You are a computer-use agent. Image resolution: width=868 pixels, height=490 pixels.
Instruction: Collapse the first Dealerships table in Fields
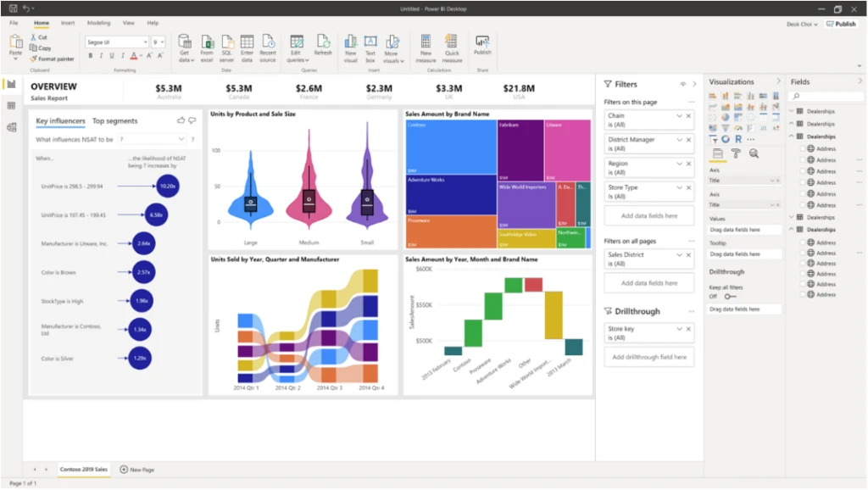[x=791, y=111]
